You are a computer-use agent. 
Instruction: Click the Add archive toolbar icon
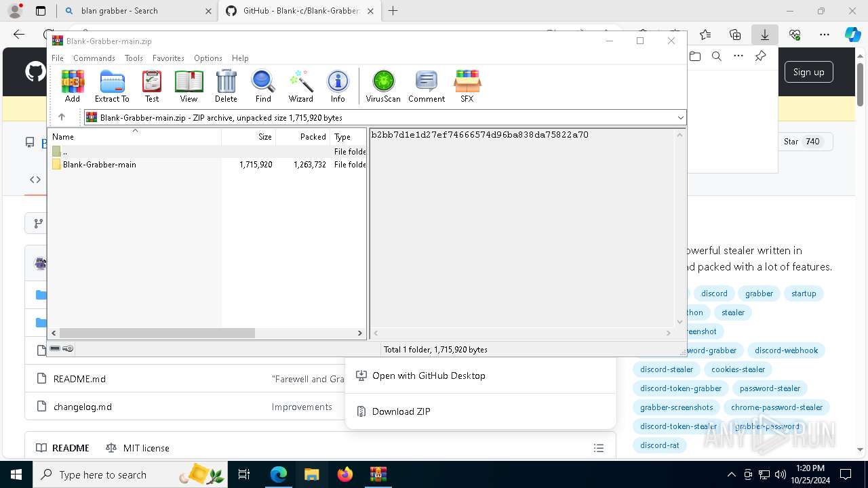(x=73, y=86)
